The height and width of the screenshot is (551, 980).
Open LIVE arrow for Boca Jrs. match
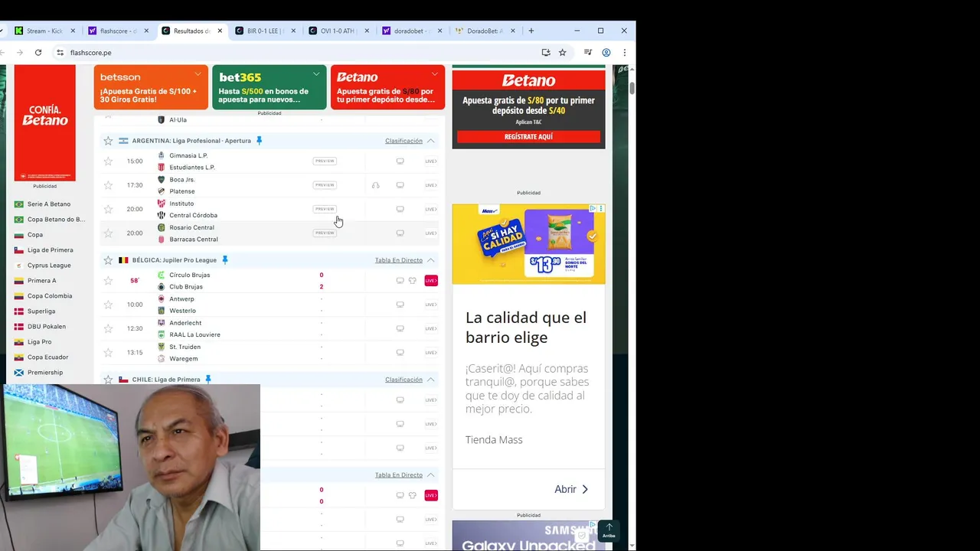click(431, 185)
